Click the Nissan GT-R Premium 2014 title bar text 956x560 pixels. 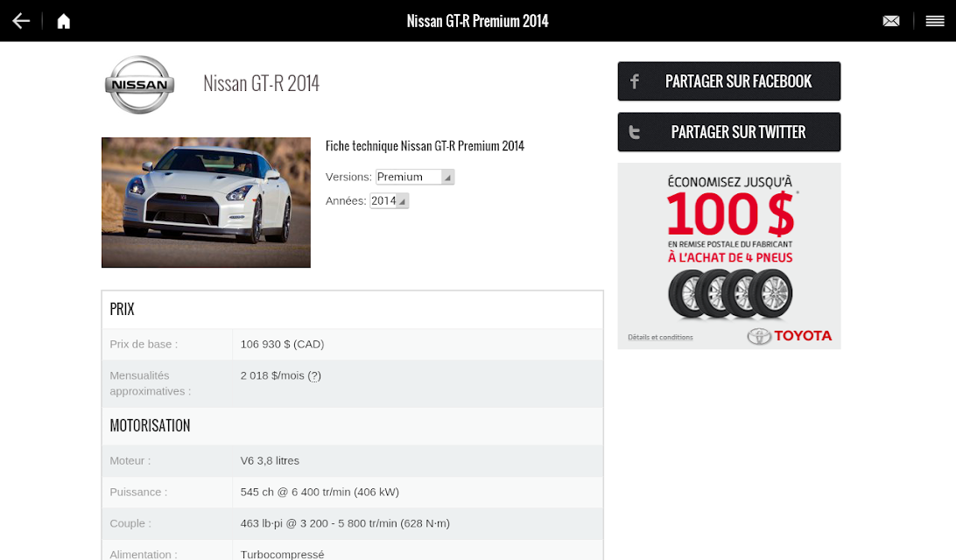[x=477, y=21]
